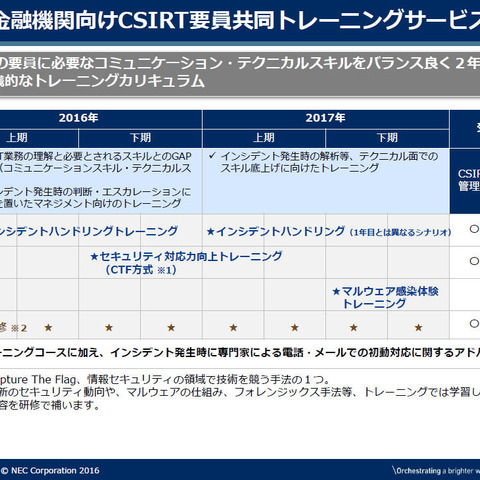Click ★セキュリティ対応力向上トレーニング

186,256
